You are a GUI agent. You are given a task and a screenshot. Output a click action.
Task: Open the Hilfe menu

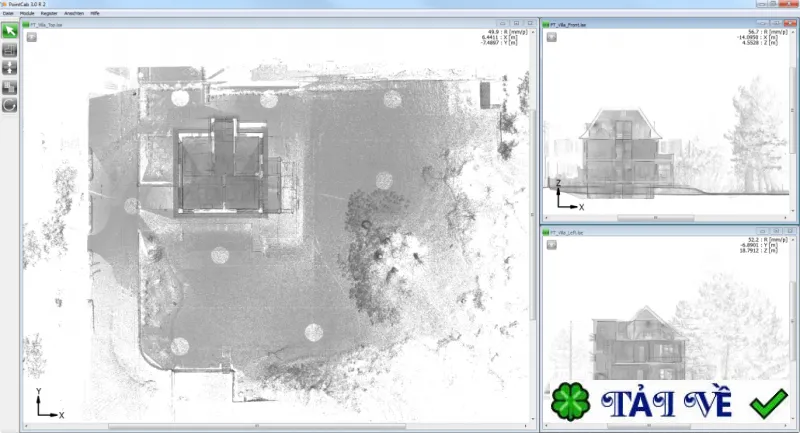tap(95, 13)
